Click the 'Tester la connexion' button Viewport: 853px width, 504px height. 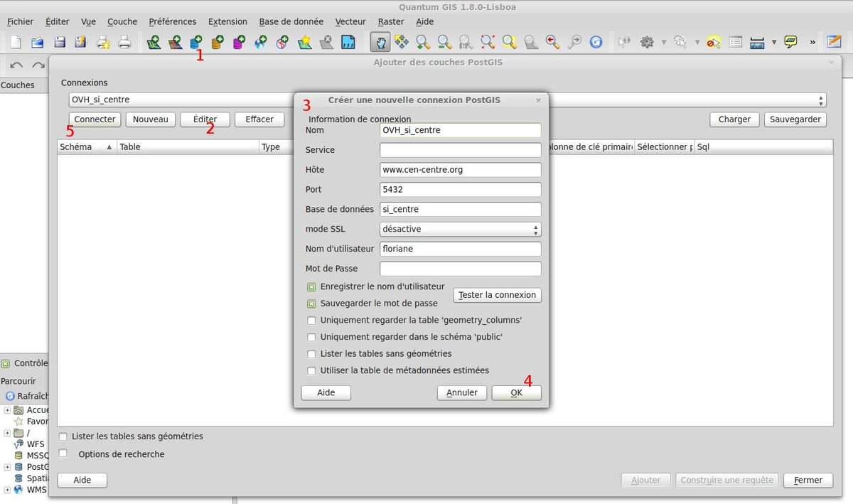[x=497, y=295]
